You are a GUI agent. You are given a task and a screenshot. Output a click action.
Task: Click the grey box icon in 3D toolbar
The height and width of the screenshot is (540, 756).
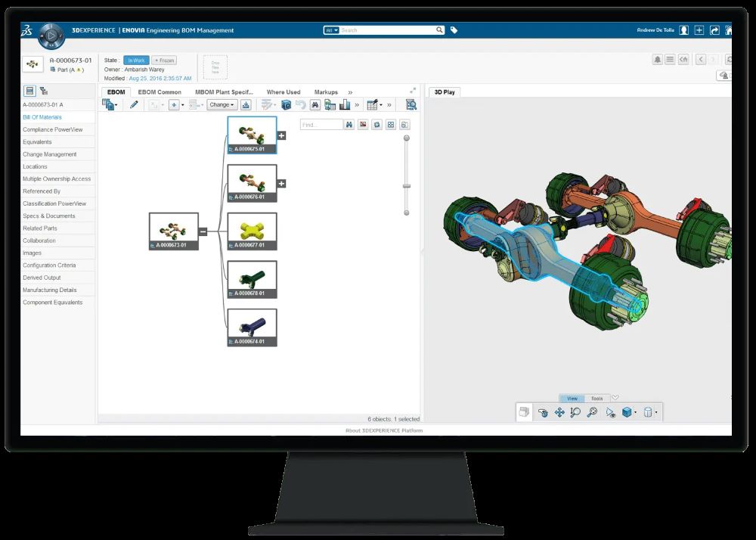(524, 412)
